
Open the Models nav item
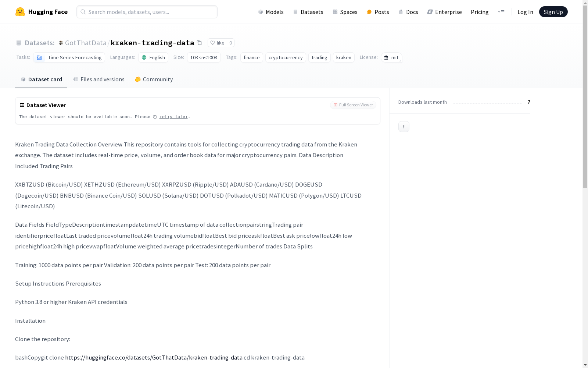click(x=271, y=12)
